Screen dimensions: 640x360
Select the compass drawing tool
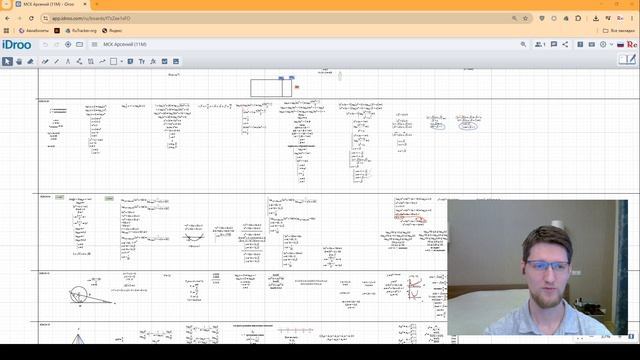point(68,61)
